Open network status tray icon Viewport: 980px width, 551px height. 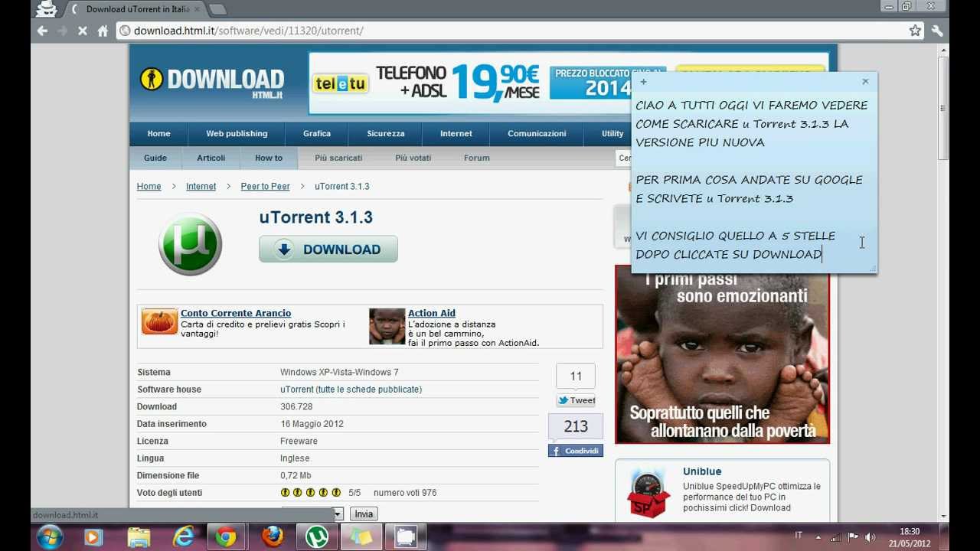[835, 537]
